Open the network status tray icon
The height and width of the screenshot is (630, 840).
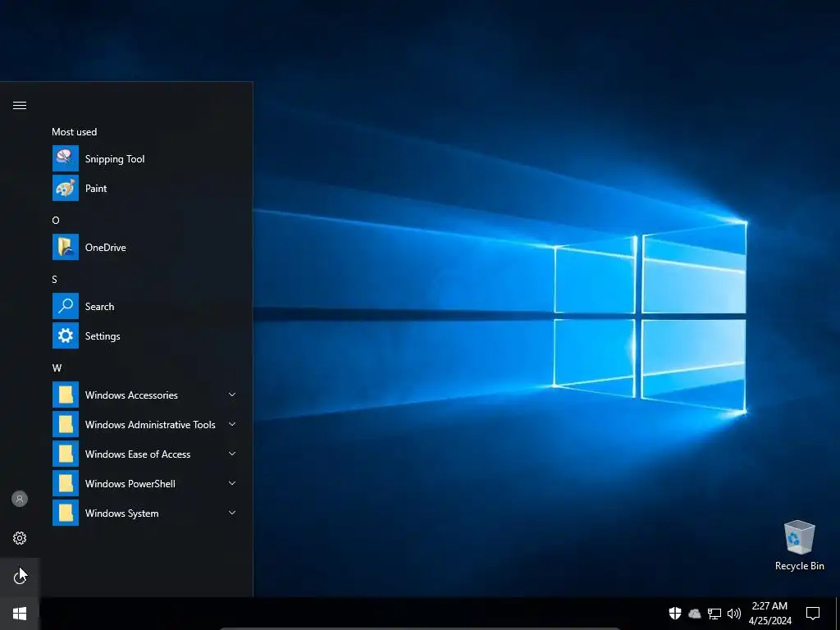point(714,614)
